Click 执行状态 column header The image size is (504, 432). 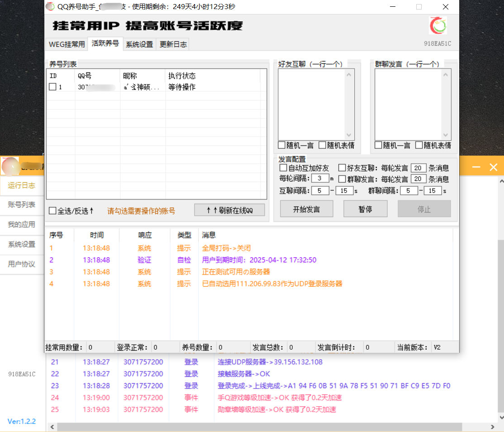pos(213,76)
